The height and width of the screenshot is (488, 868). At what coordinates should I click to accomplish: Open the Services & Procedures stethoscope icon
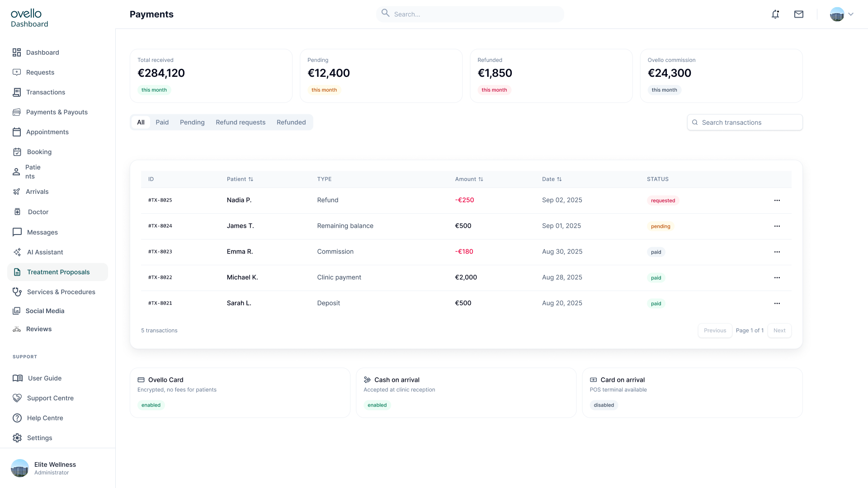point(17,292)
